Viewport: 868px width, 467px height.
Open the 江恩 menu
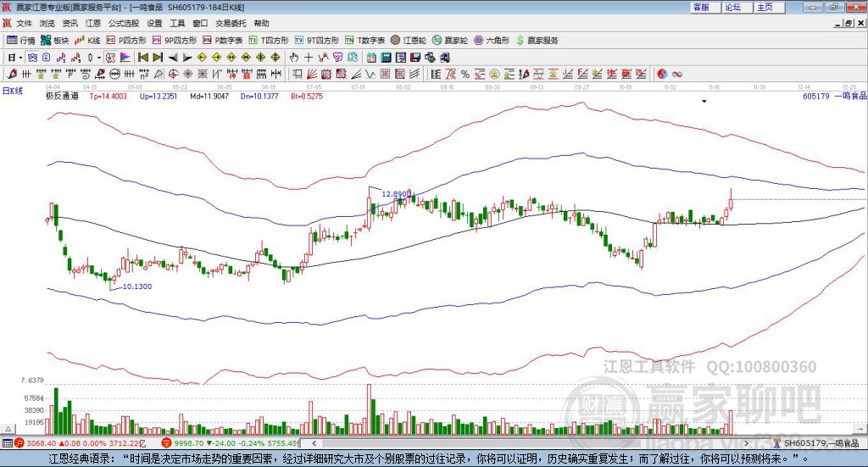tap(93, 23)
